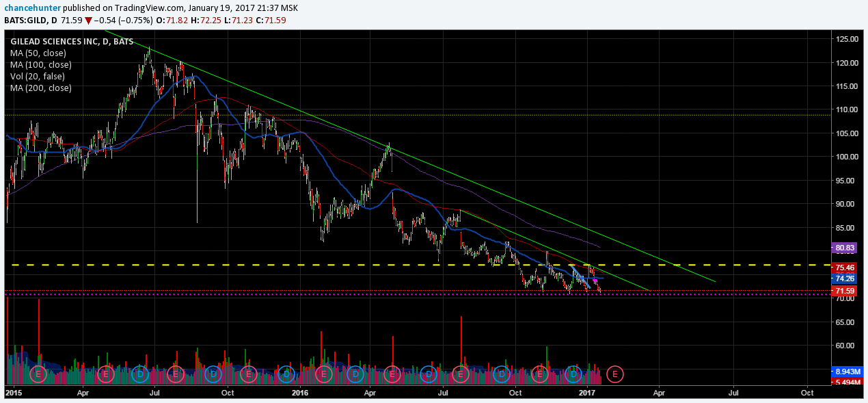Click the earnings marker after the 2016 label

pos(323,374)
